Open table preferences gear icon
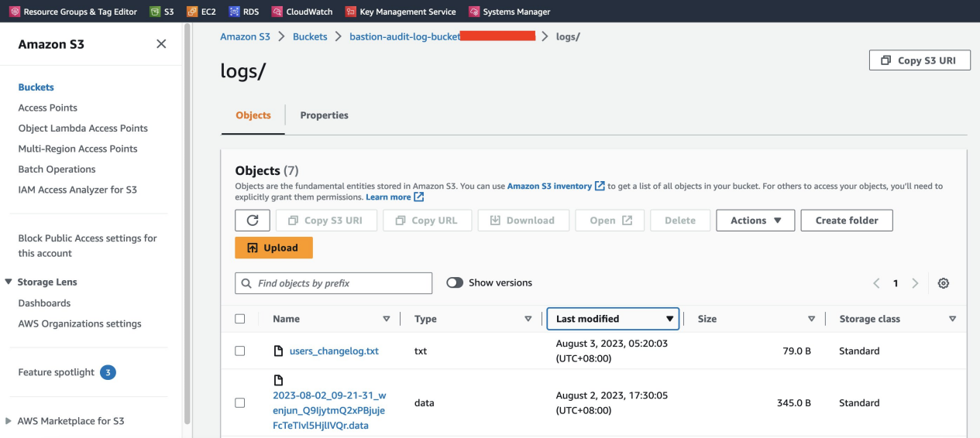 click(x=943, y=283)
